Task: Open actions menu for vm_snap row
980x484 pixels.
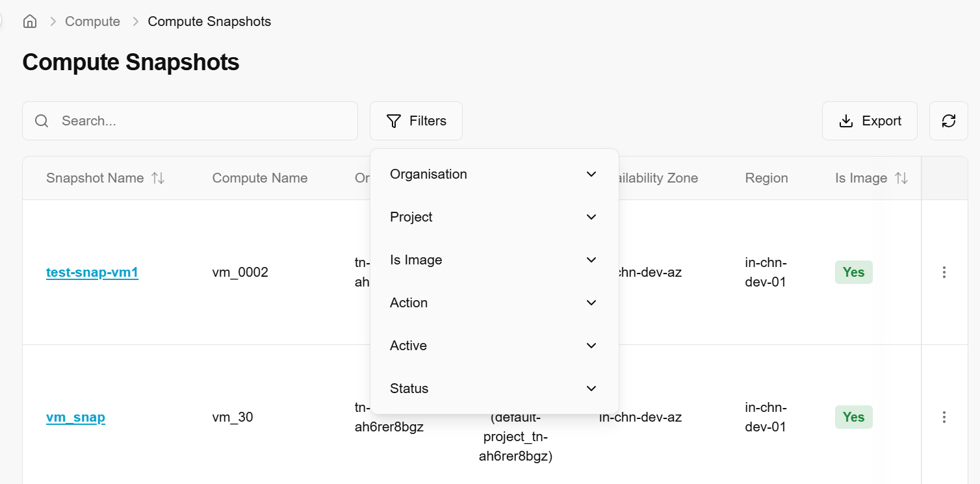Action: click(x=944, y=417)
